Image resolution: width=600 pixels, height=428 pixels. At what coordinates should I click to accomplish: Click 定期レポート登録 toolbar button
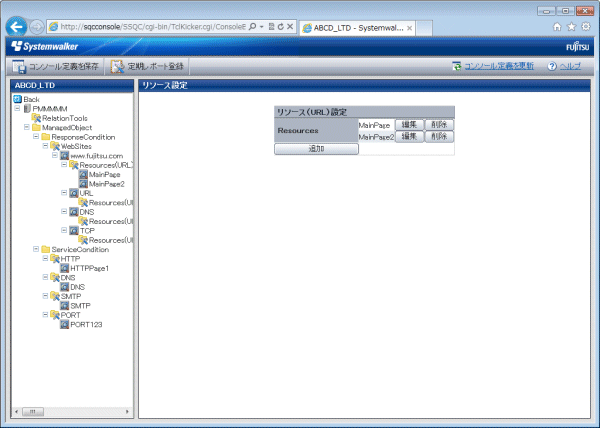click(x=147, y=67)
